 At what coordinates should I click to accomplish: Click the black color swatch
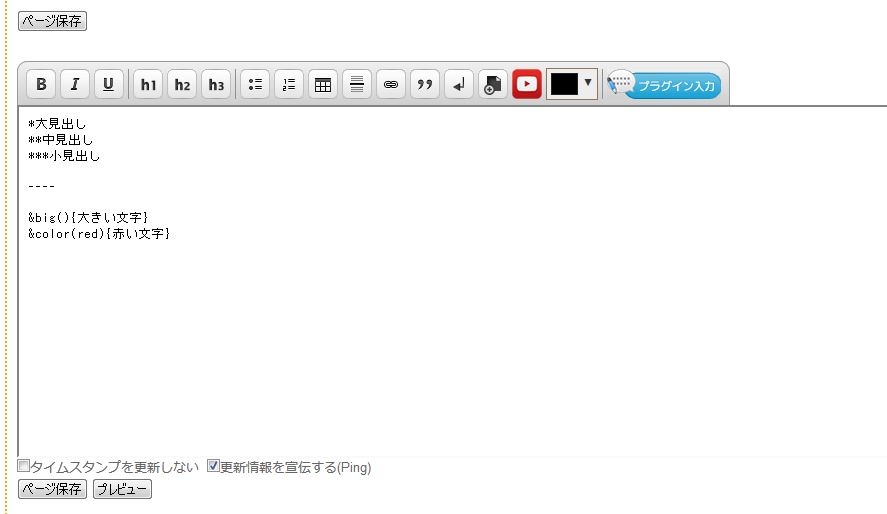[564, 85]
